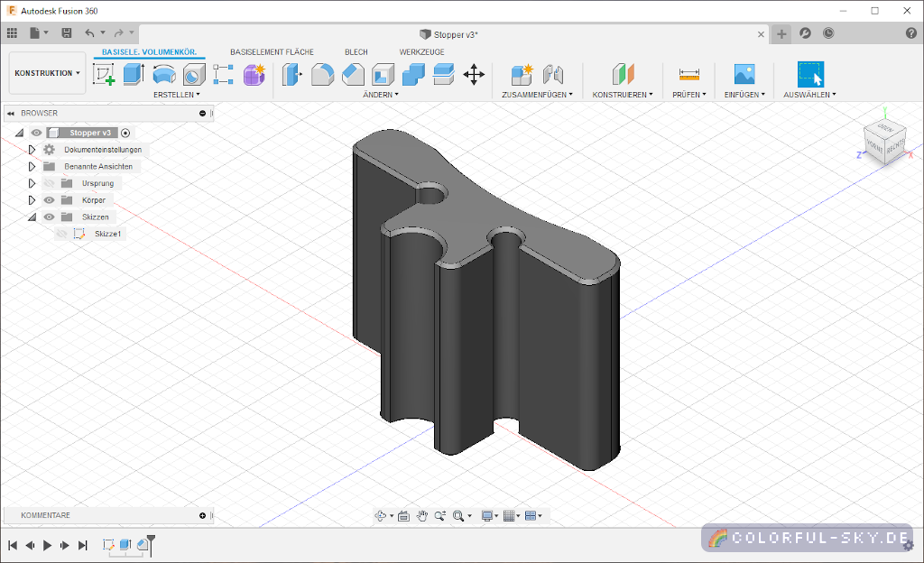
Task: Select the Shell tool icon
Action: (x=383, y=75)
